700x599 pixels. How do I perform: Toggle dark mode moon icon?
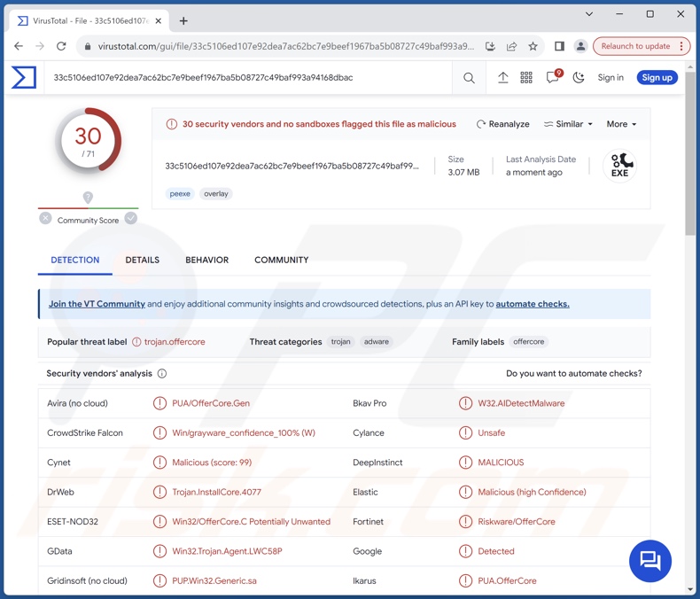pyautogui.click(x=579, y=78)
